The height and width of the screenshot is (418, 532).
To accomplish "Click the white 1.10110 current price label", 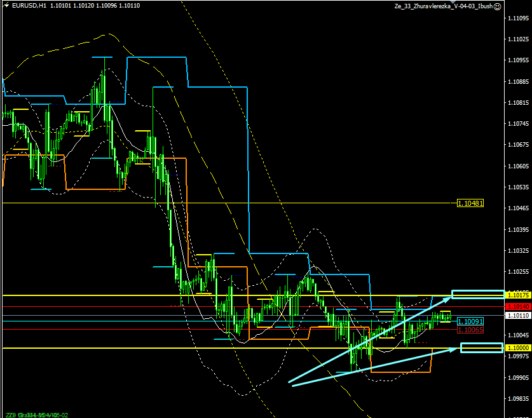I will coord(518,316).
